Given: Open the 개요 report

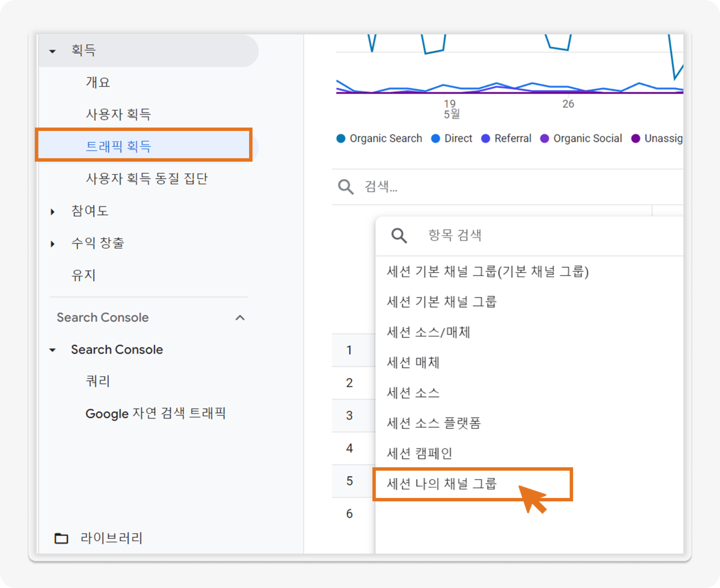Looking at the screenshot, I should click(x=98, y=82).
